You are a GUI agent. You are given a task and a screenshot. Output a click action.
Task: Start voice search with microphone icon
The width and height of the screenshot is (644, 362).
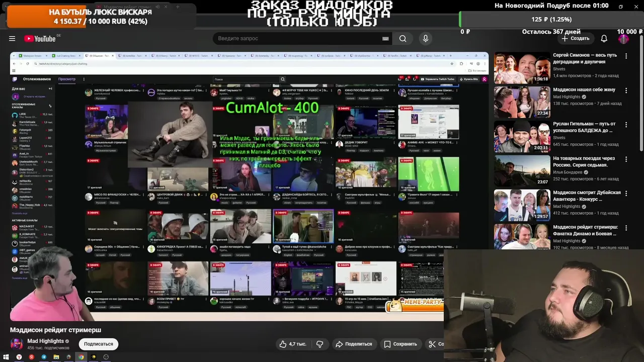pos(426,39)
